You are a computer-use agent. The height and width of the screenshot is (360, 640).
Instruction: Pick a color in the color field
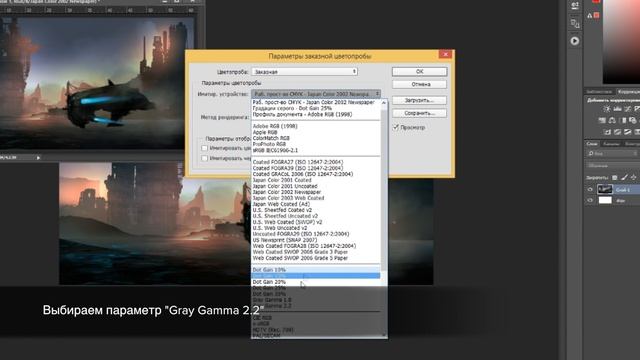621,41
